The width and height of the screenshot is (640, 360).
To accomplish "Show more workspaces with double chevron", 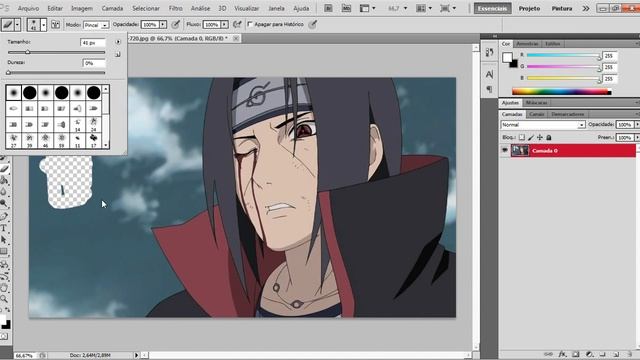I will pyautogui.click(x=586, y=8).
